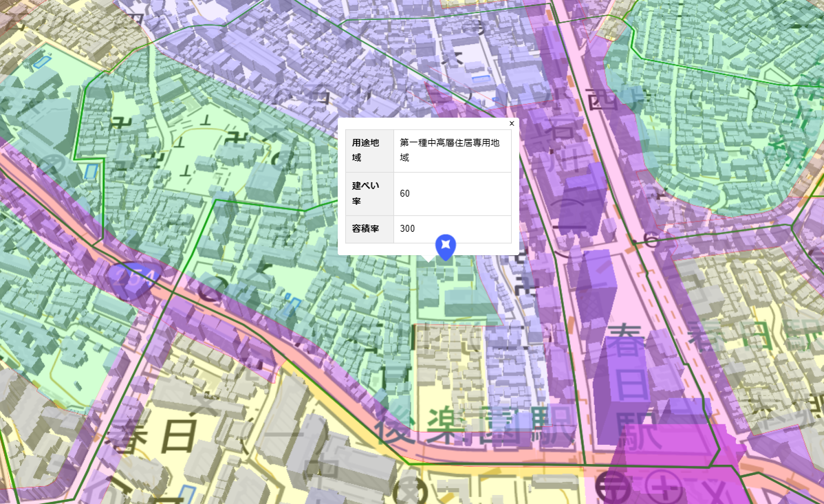This screenshot has height=504, width=824.
Task: Click the 容積率 header cell
Action: [x=369, y=228]
